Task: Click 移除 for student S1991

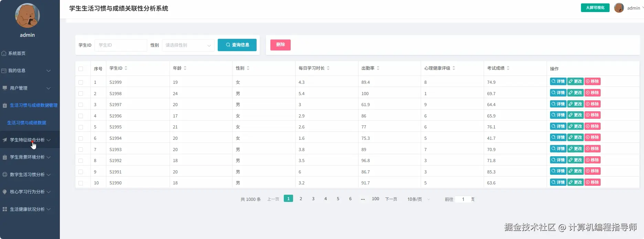Action: 592,171
